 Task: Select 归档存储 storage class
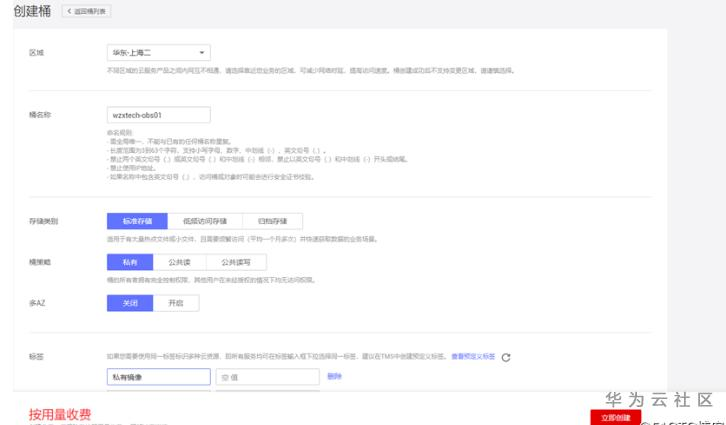(272, 221)
